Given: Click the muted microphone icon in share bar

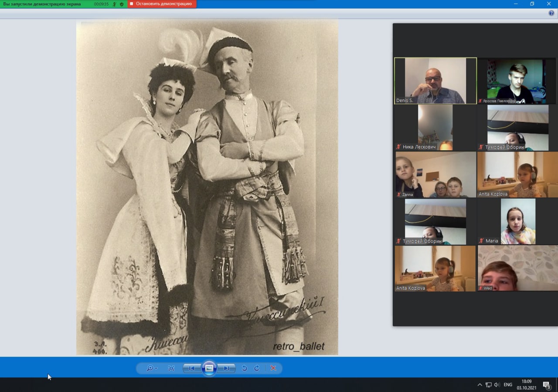Looking at the screenshot, I should pyautogui.click(x=114, y=4).
